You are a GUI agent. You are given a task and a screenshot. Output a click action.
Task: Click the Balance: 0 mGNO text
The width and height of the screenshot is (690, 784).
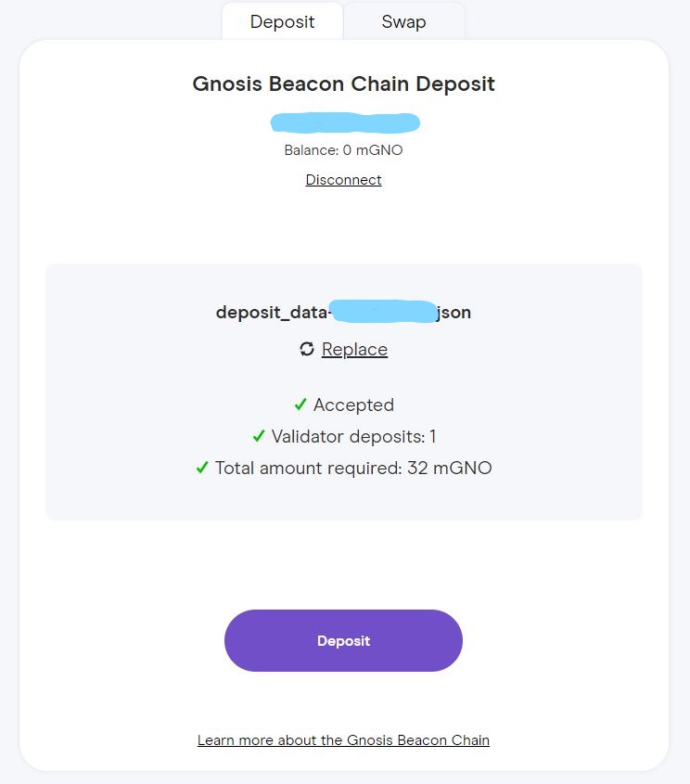pyautogui.click(x=343, y=149)
